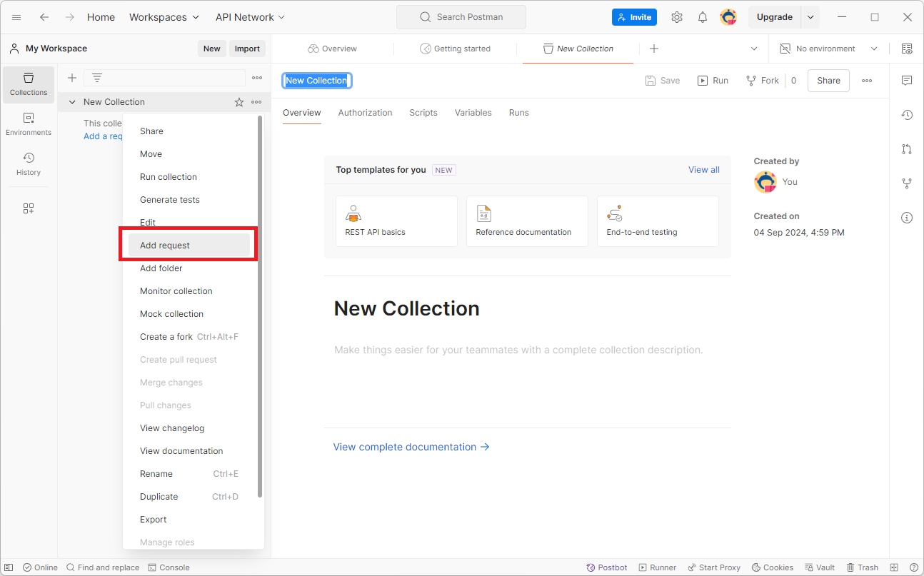924x576 pixels.
Task: Open the Workspaces dropdown
Action: pyautogui.click(x=164, y=17)
